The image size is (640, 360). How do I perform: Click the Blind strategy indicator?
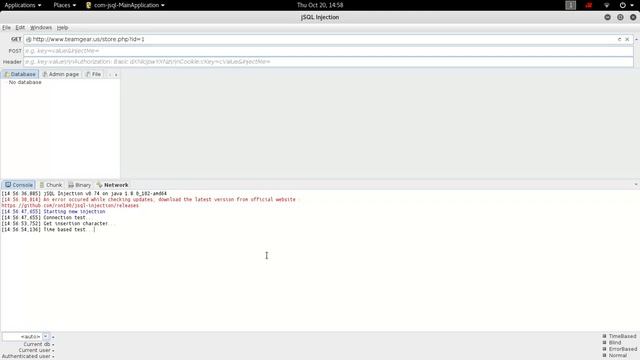pos(612,343)
